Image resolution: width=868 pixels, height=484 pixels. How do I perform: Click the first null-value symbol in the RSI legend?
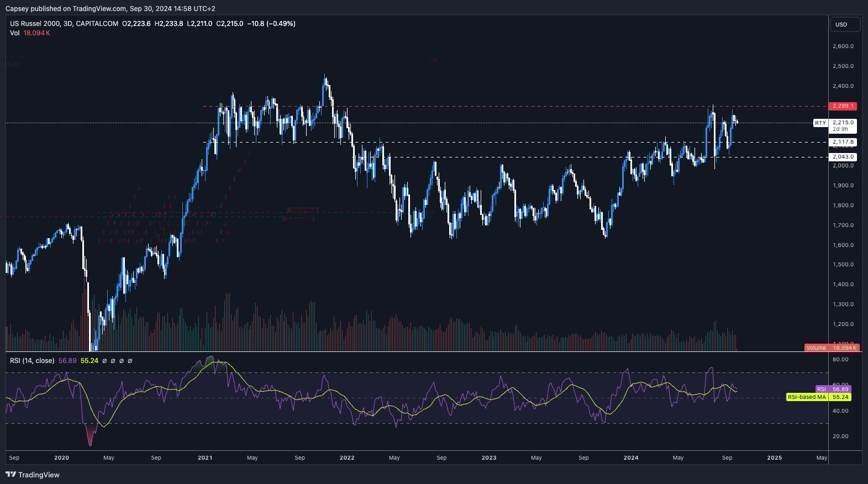pos(104,361)
